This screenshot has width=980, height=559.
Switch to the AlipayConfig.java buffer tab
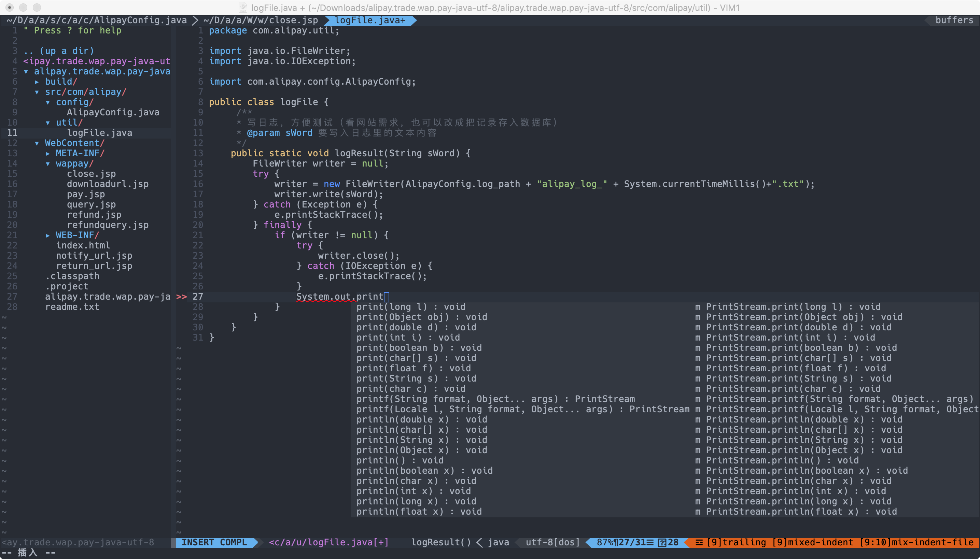tap(97, 20)
